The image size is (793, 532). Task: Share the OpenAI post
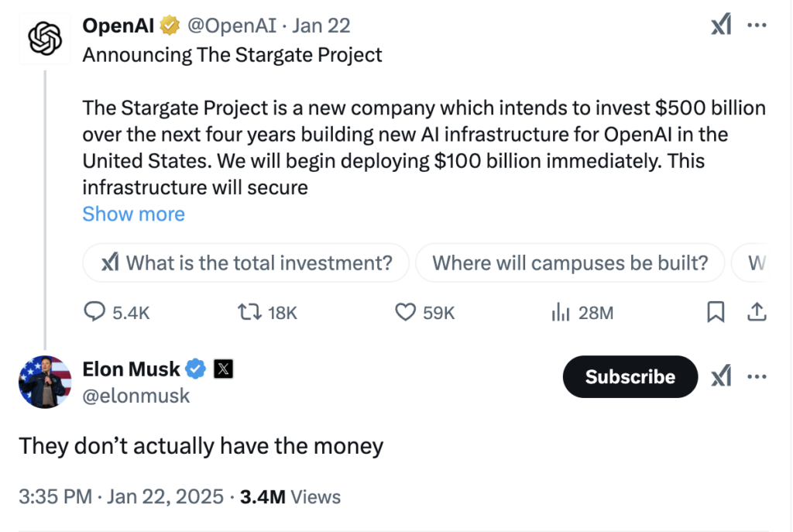(x=757, y=312)
